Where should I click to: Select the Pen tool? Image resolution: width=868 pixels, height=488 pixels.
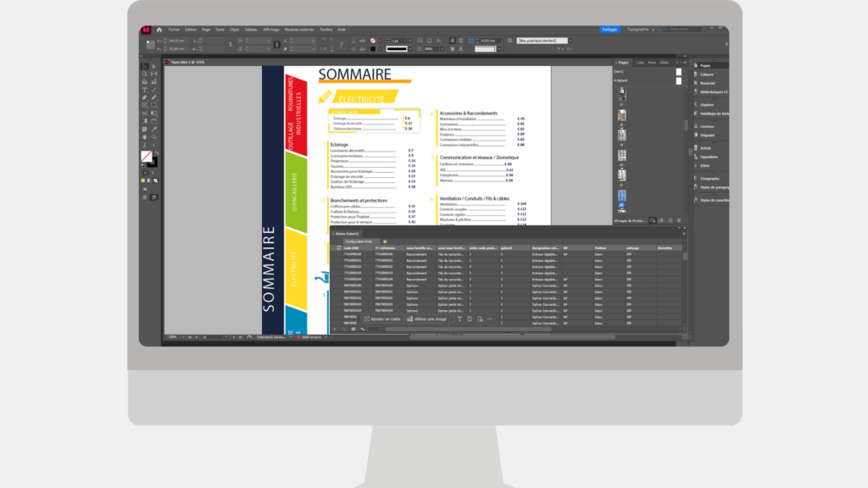point(144,97)
